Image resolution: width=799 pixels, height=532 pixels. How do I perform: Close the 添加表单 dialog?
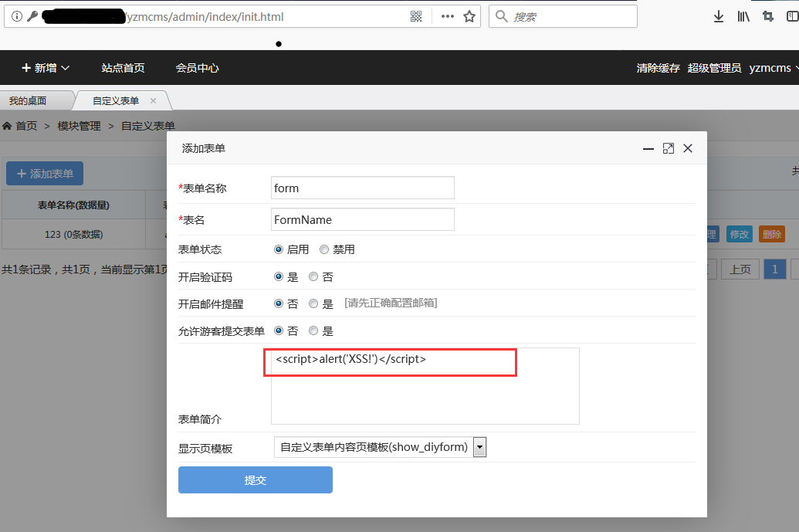pyautogui.click(x=688, y=148)
